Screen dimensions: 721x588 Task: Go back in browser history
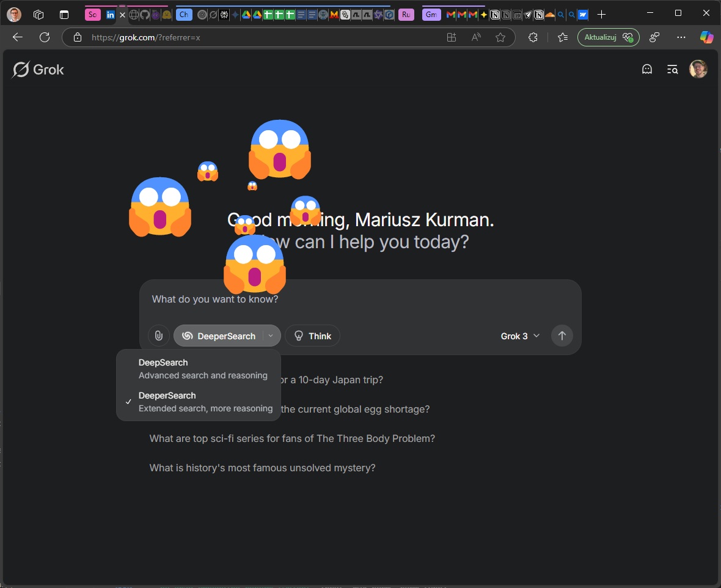coord(18,37)
